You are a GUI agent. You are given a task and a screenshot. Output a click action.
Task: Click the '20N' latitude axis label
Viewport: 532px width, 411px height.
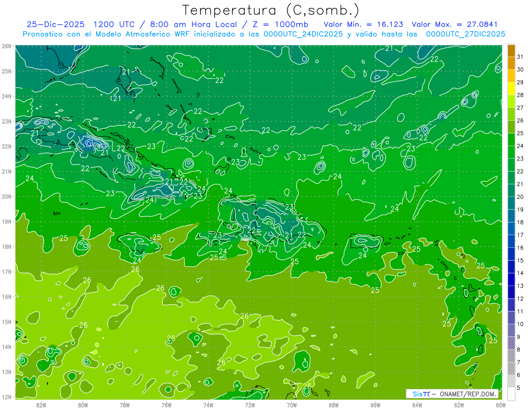point(6,196)
